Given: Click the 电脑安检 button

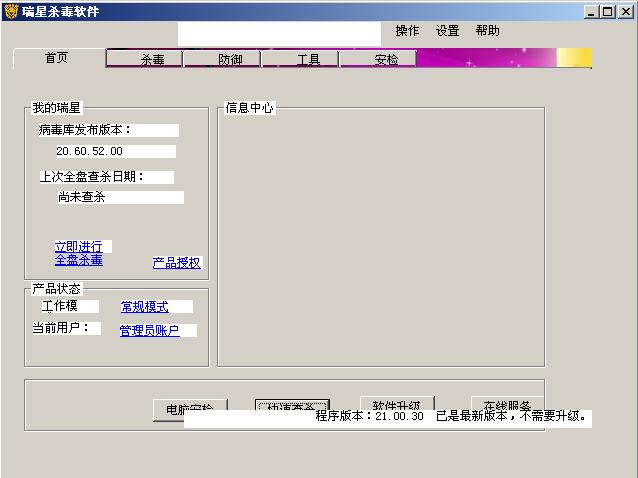Looking at the screenshot, I should (x=190, y=409).
